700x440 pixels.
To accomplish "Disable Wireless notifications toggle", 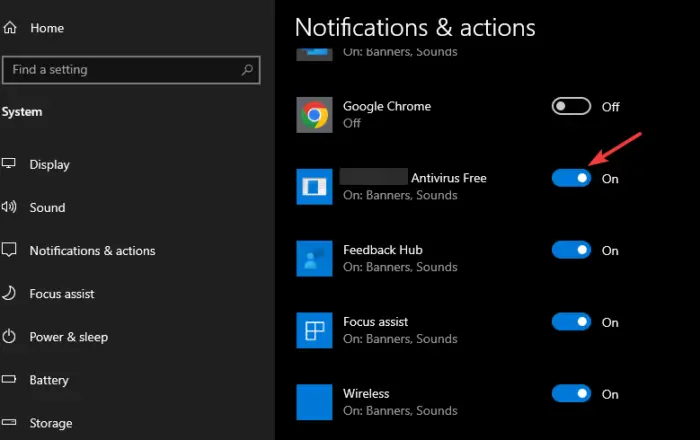I will [x=571, y=394].
